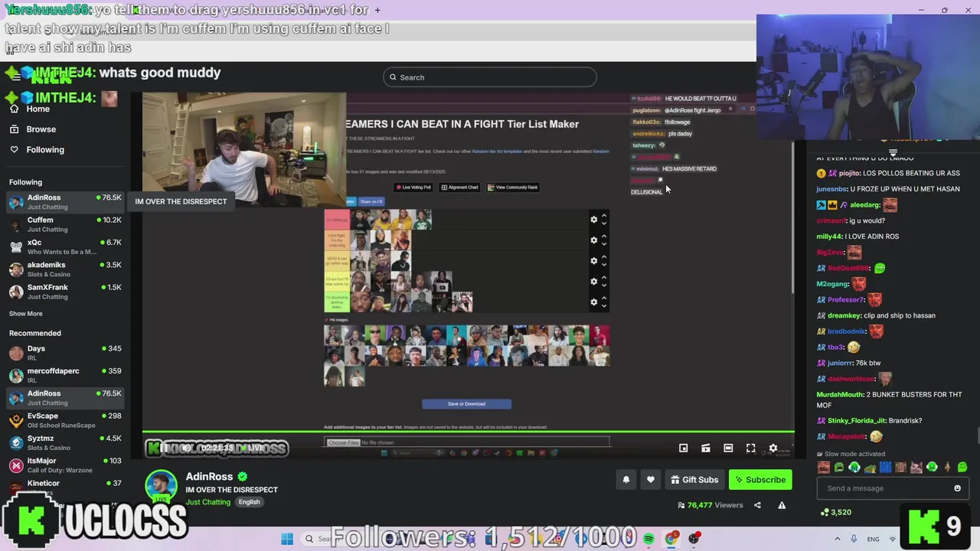Open akademiks channel in sidebar

point(64,269)
